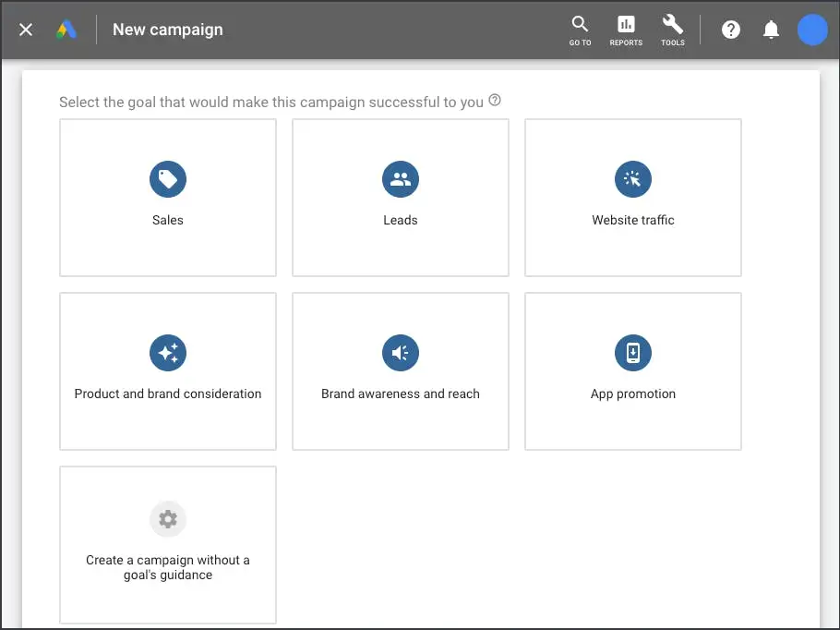Close the New campaign screen
This screenshot has width=840, height=630.
pos(26,30)
